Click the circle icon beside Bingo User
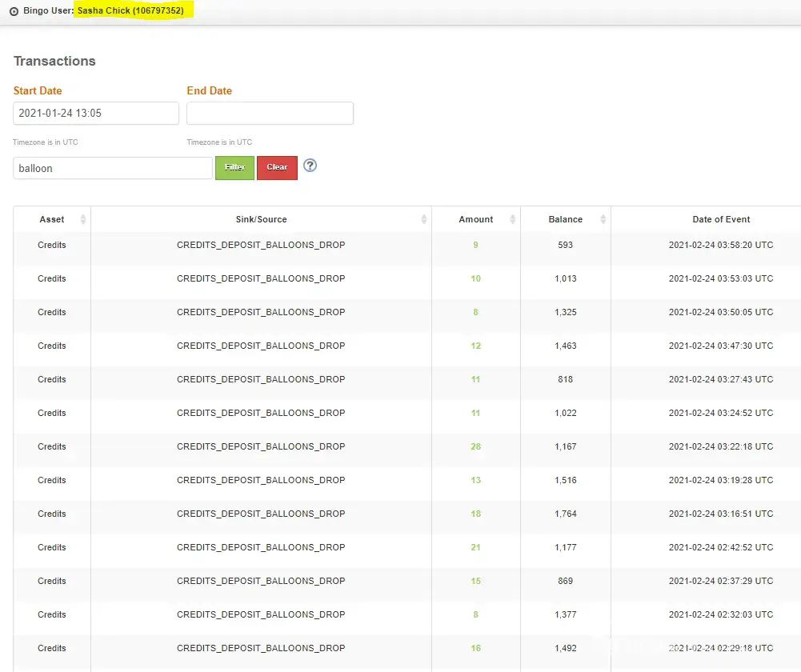801x672 pixels. (x=14, y=12)
